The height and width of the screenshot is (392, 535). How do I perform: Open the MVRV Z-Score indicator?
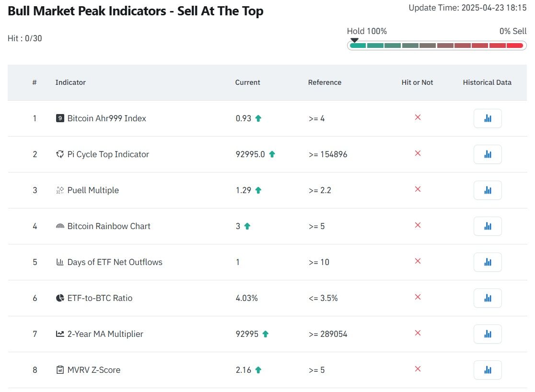click(94, 370)
